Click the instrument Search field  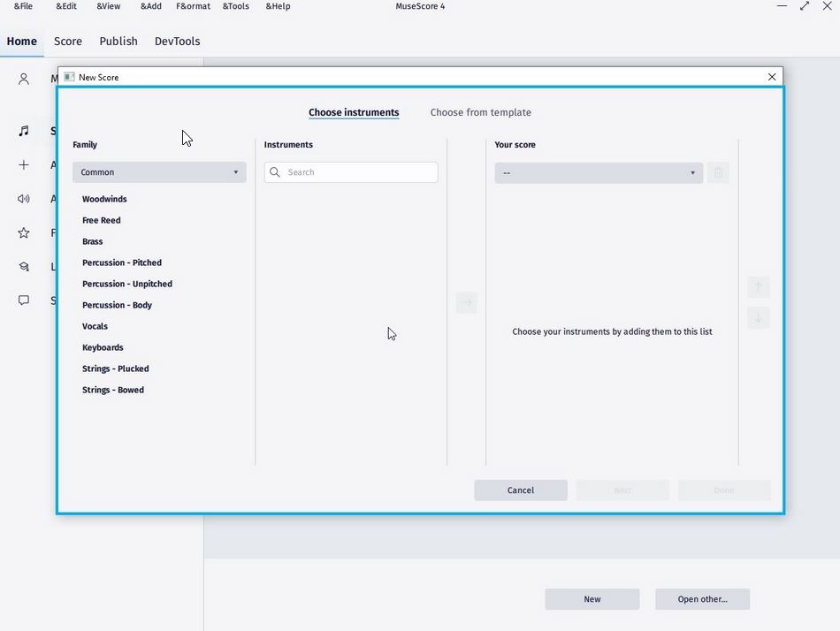coord(350,172)
